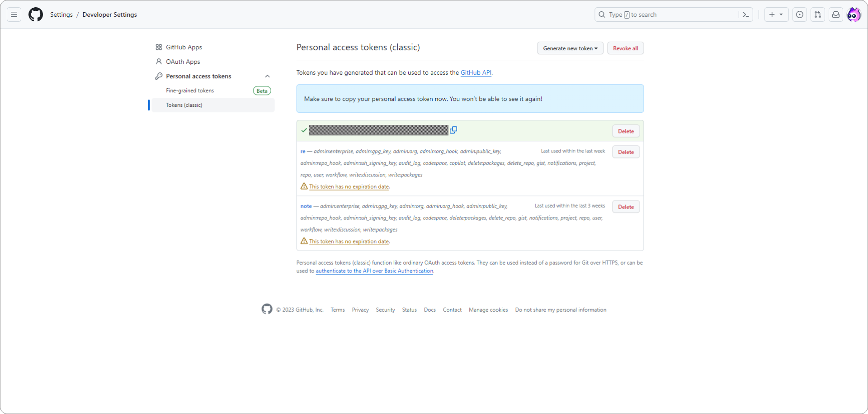Viewport: 868px width, 414px height.
Task: Open the Pull requests icon in header
Action: pos(818,14)
